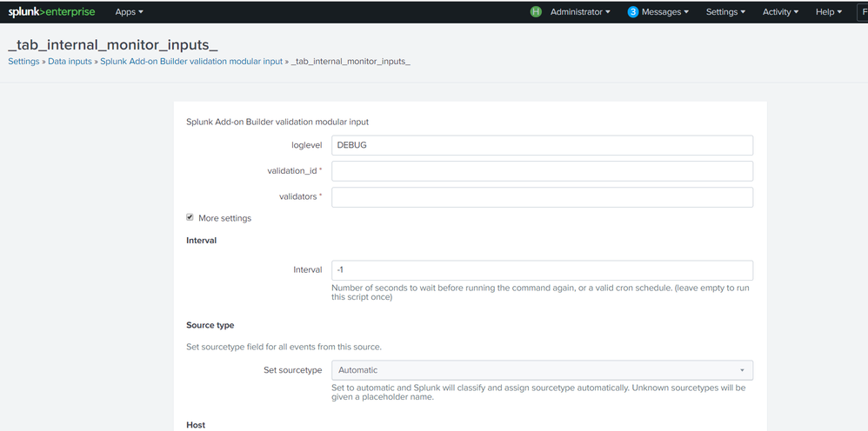Click the loglevel input field

pyautogui.click(x=542, y=145)
